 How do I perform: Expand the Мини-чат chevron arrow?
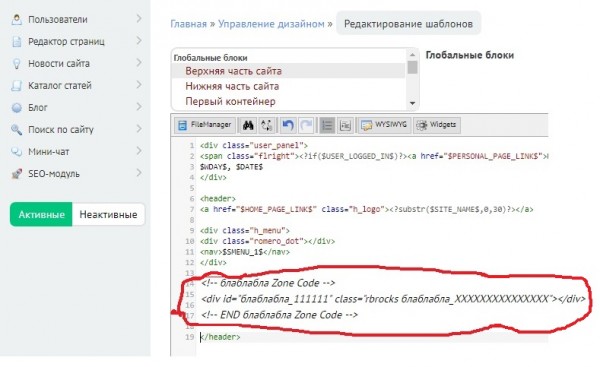[x=139, y=151]
